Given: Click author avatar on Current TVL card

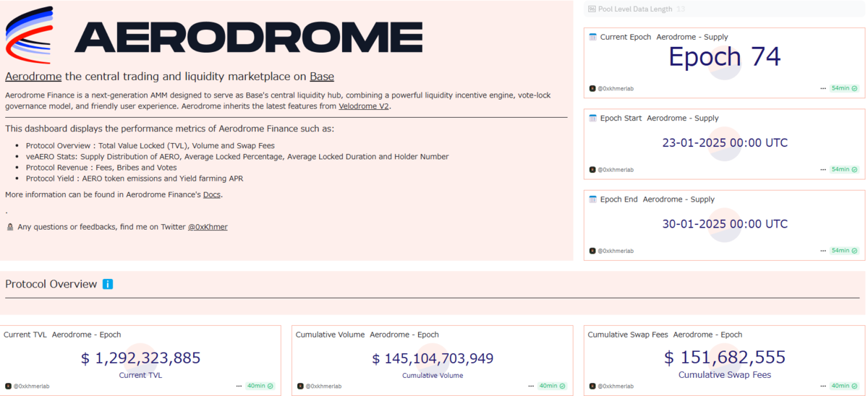Looking at the screenshot, I should [9, 386].
